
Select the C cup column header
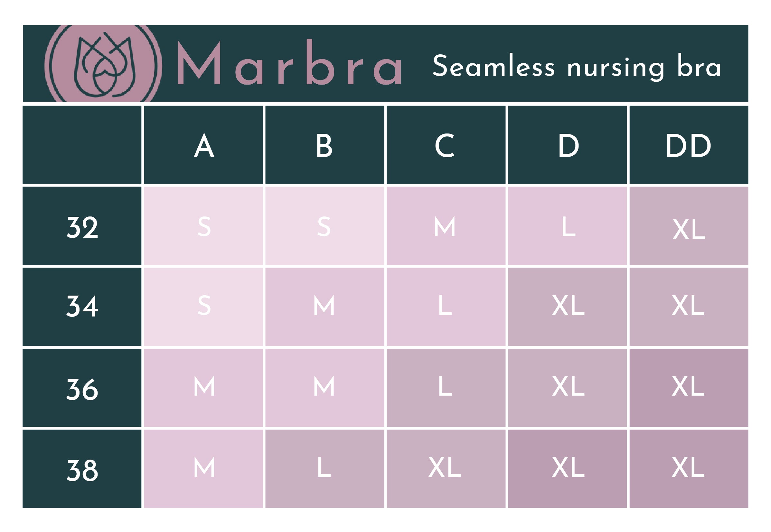[445, 145]
